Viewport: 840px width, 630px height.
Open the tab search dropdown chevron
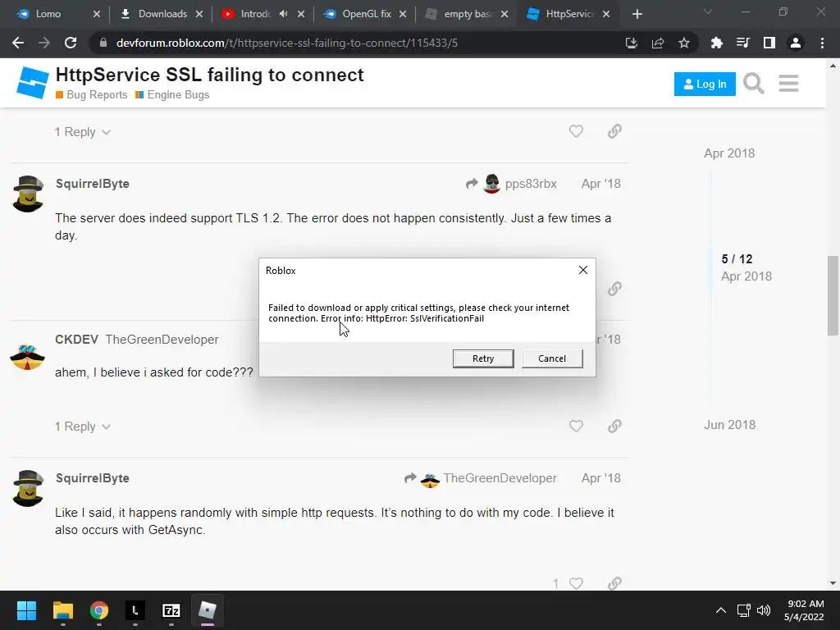tap(708, 11)
